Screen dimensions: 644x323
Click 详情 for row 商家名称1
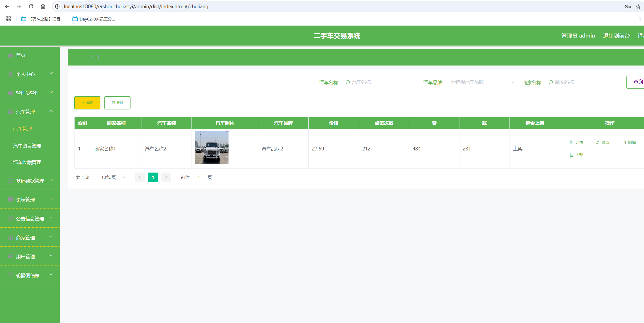(576, 142)
